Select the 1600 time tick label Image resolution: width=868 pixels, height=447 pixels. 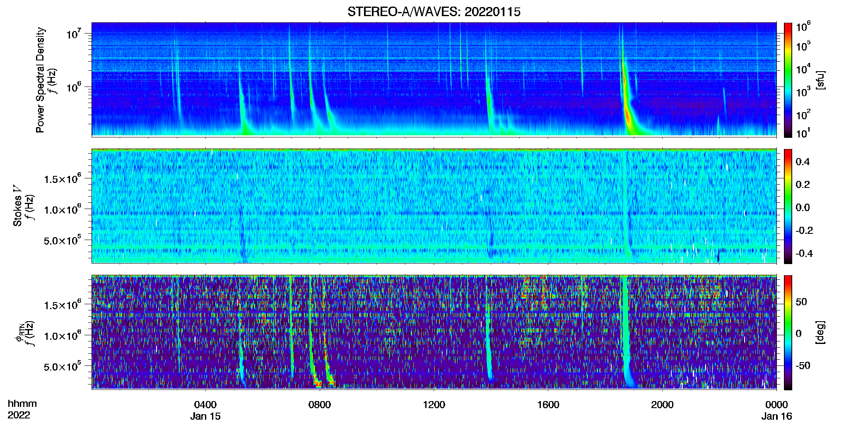(548, 404)
